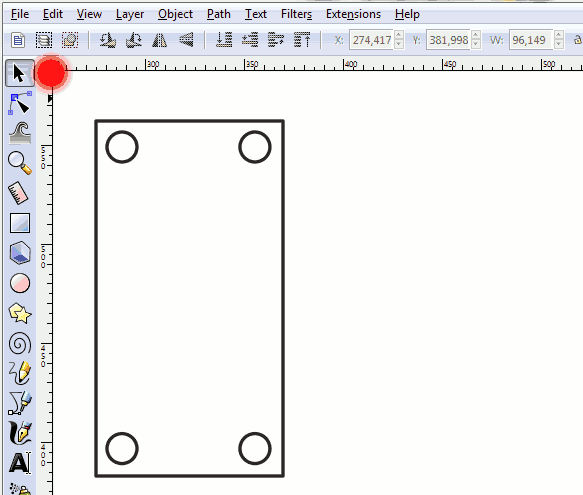Viewport: 583px width, 495px height.
Task: Decrease X value with down arrow
Action: point(399,44)
